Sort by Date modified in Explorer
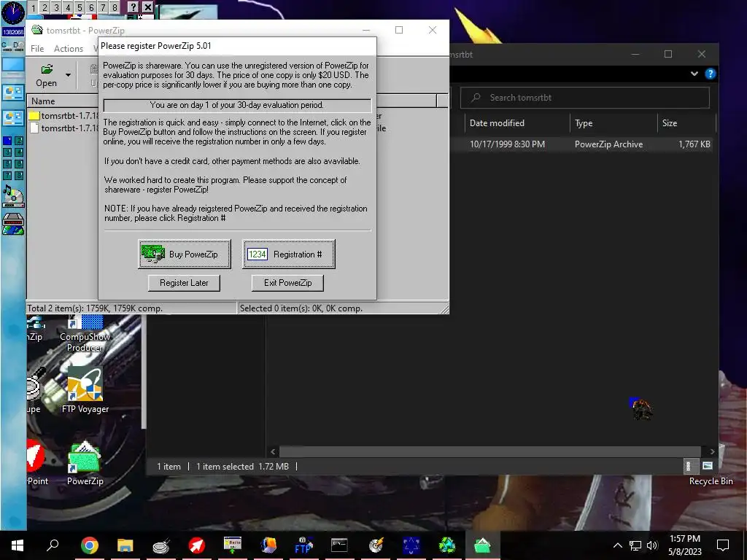 click(x=517, y=122)
